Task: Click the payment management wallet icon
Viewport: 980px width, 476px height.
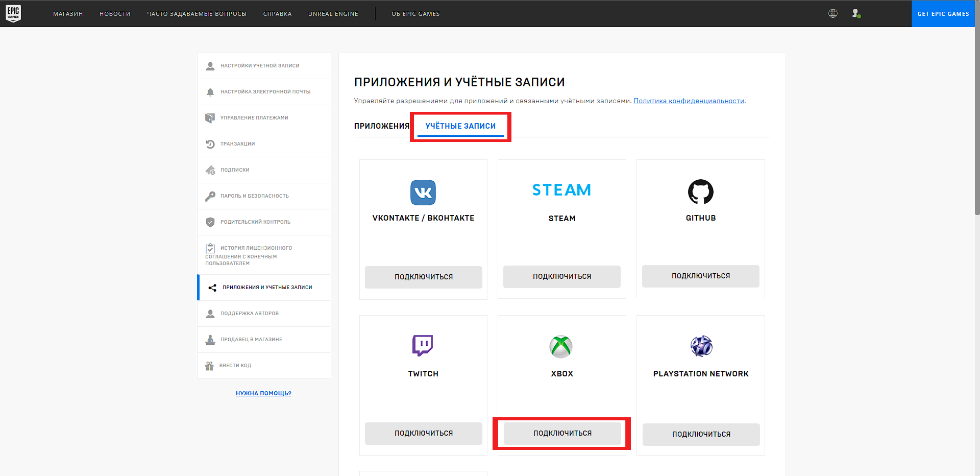Action: (x=210, y=118)
